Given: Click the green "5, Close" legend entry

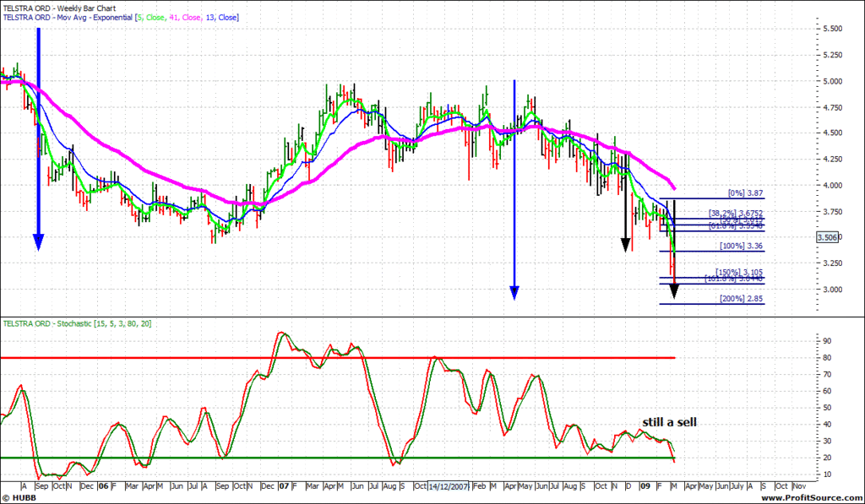Looking at the screenshot, I should (151, 18).
